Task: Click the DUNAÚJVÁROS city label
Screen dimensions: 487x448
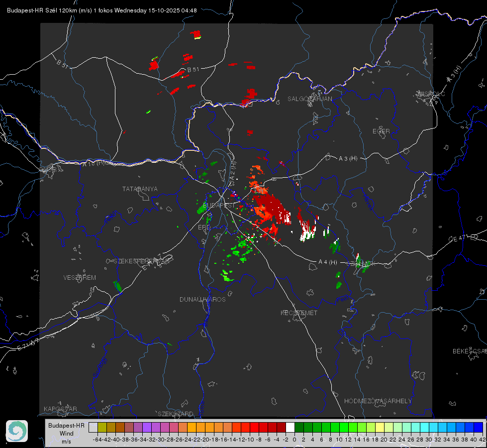Action: click(202, 299)
